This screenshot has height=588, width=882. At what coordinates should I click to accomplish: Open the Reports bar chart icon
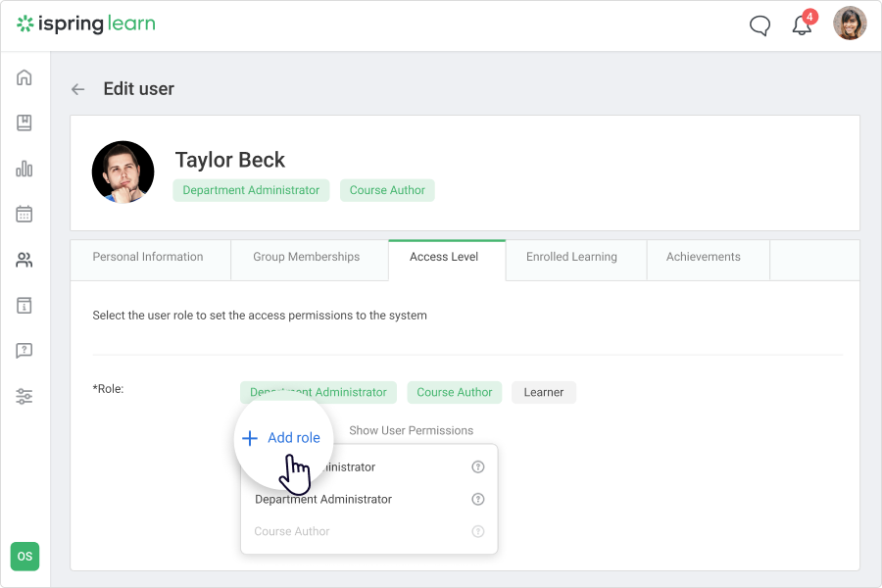(24, 169)
